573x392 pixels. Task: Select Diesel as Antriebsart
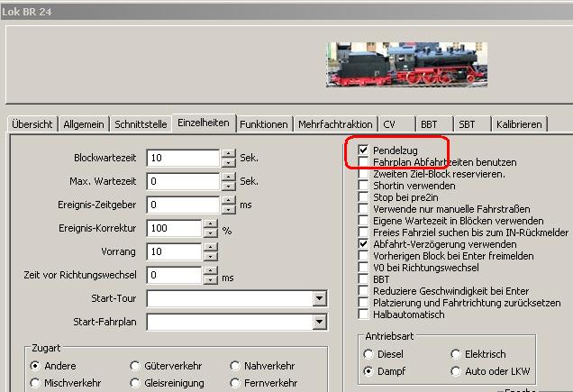click(x=369, y=354)
